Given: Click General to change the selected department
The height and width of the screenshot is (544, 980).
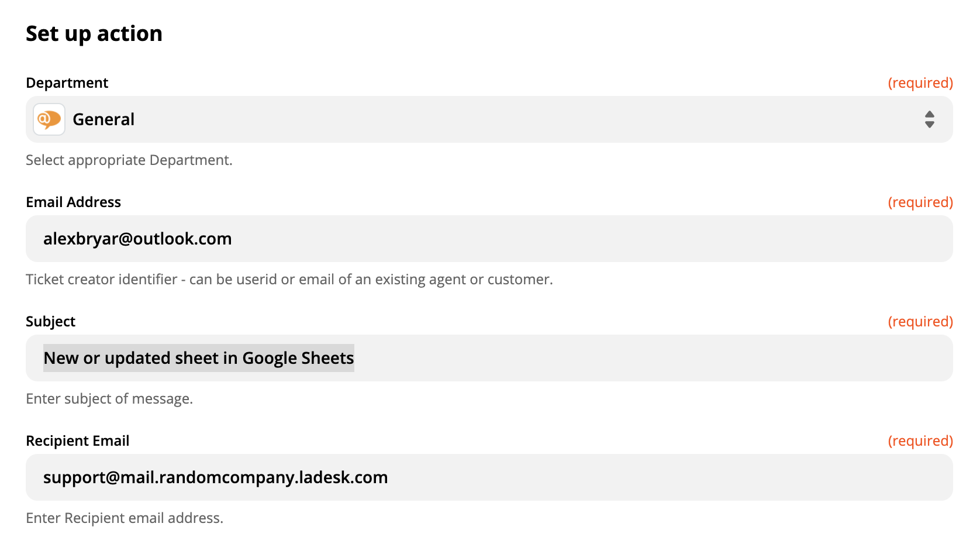Looking at the screenshot, I should pos(103,119).
